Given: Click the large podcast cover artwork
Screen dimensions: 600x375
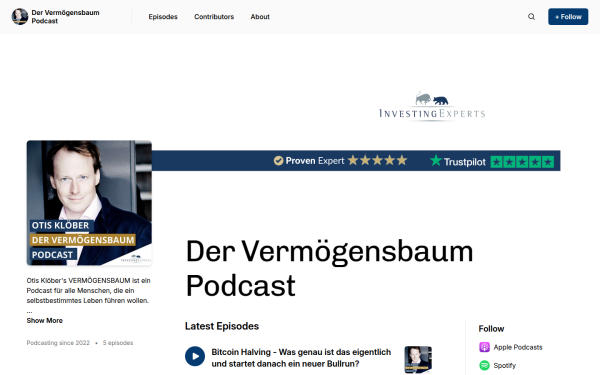Looking at the screenshot, I should [x=89, y=203].
